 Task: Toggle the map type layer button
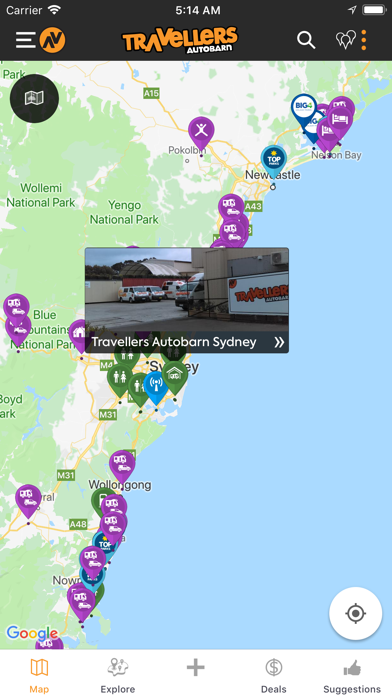point(34,98)
